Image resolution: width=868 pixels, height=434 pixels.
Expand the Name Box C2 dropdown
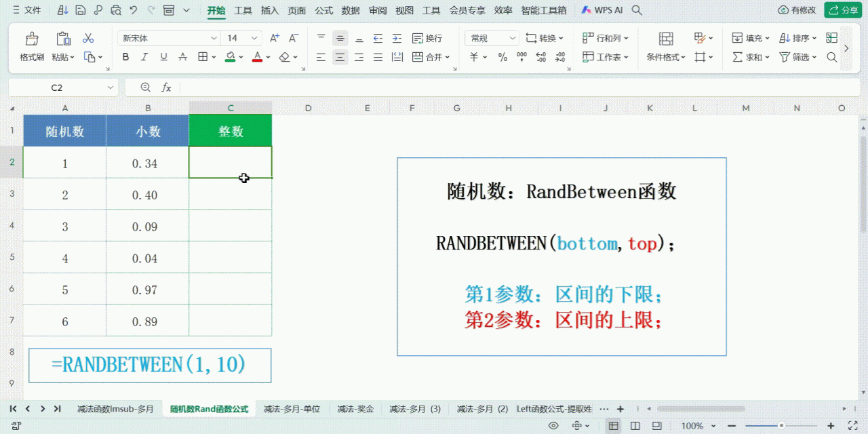pos(111,87)
